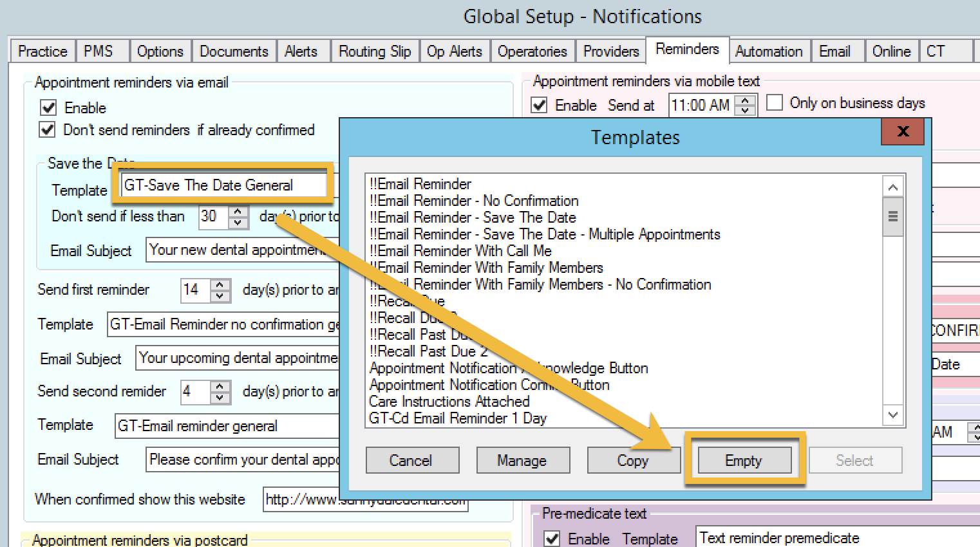Click the Empty button

click(x=744, y=460)
